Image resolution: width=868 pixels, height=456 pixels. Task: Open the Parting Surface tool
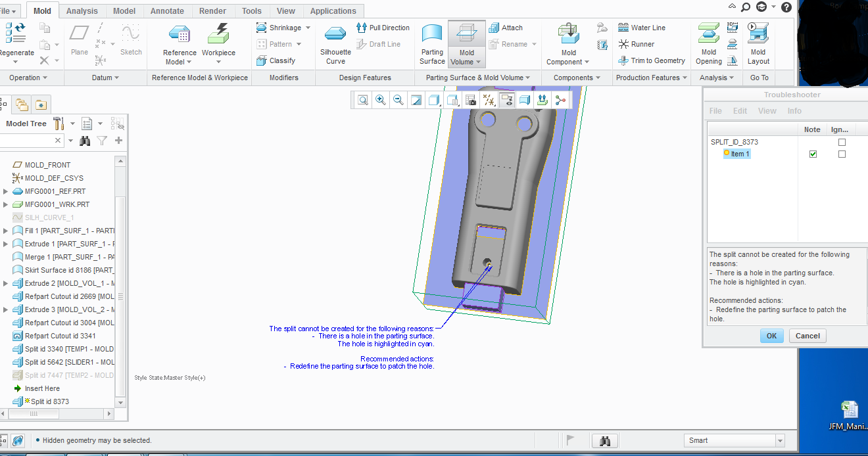[x=432, y=45]
